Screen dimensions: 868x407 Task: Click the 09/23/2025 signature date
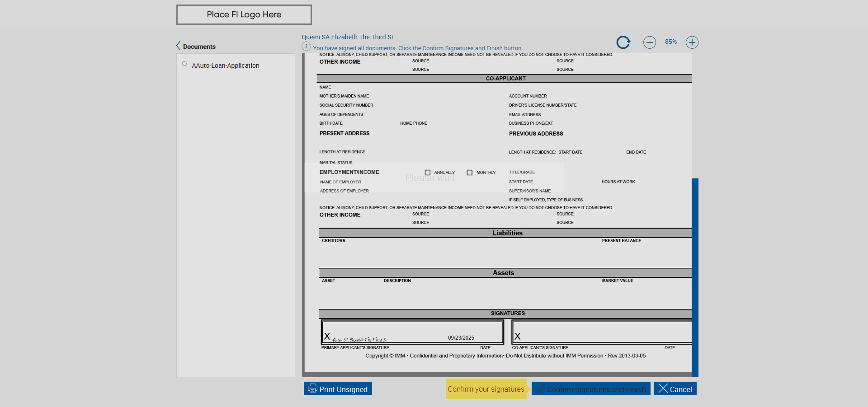tap(461, 338)
